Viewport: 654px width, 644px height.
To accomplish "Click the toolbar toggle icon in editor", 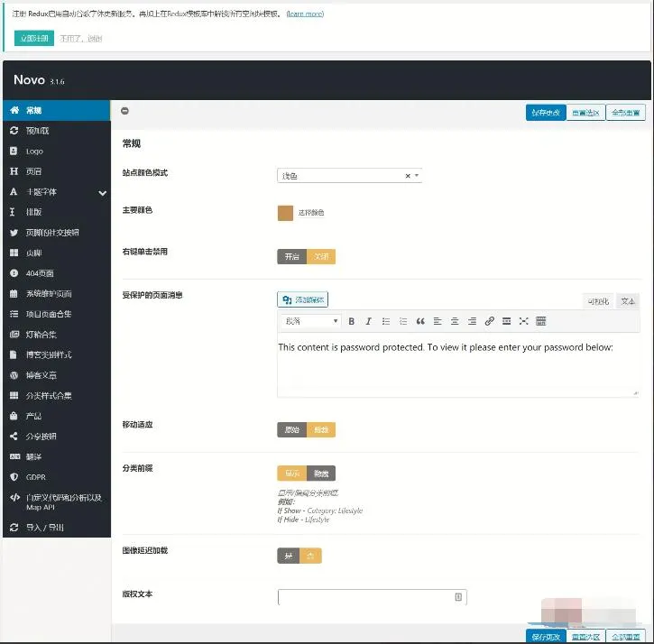I will click(x=540, y=321).
